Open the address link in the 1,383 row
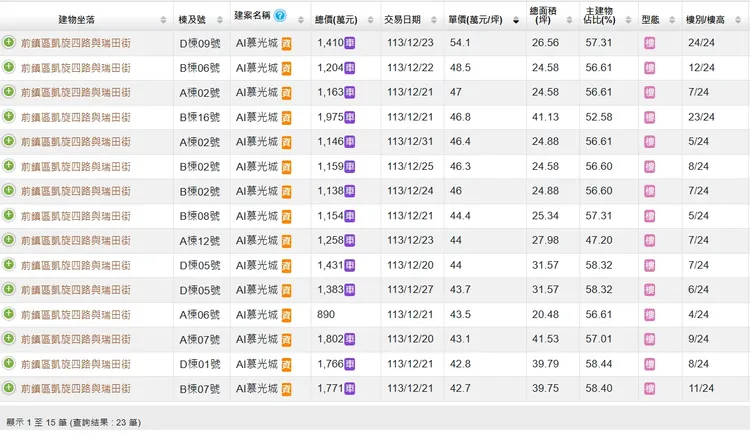The image size is (750, 436). click(x=76, y=290)
